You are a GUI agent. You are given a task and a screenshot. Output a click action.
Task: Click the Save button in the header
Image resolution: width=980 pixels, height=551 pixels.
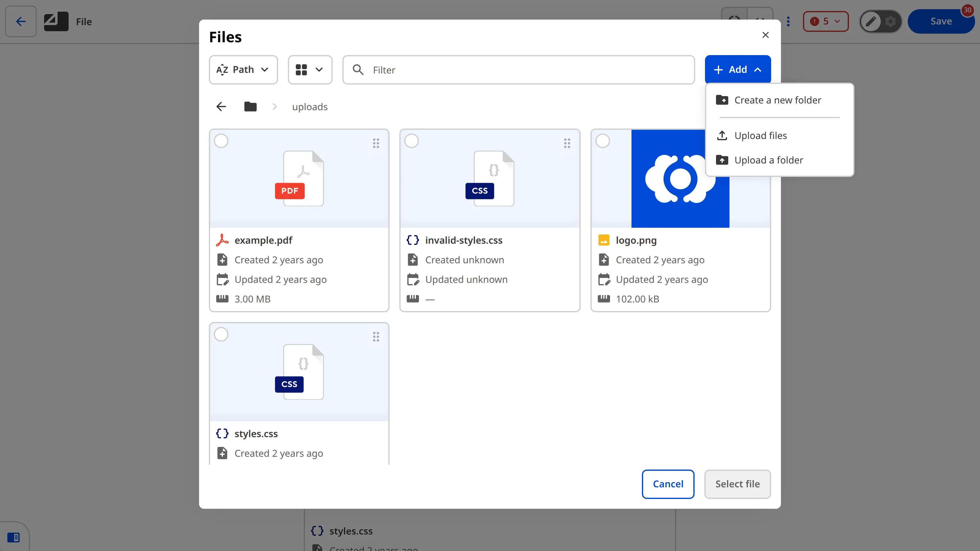coord(941,21)
